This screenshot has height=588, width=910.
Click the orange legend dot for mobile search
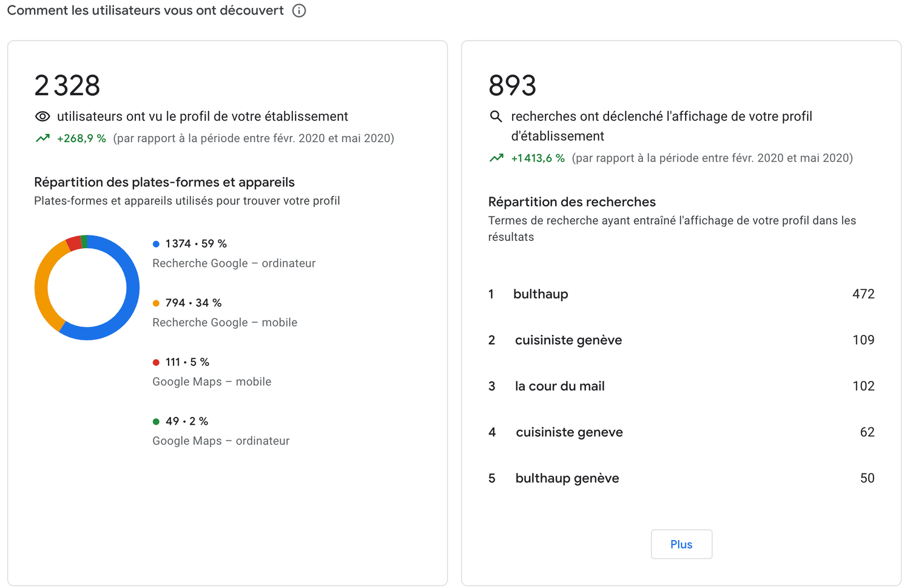click(156, 303)
